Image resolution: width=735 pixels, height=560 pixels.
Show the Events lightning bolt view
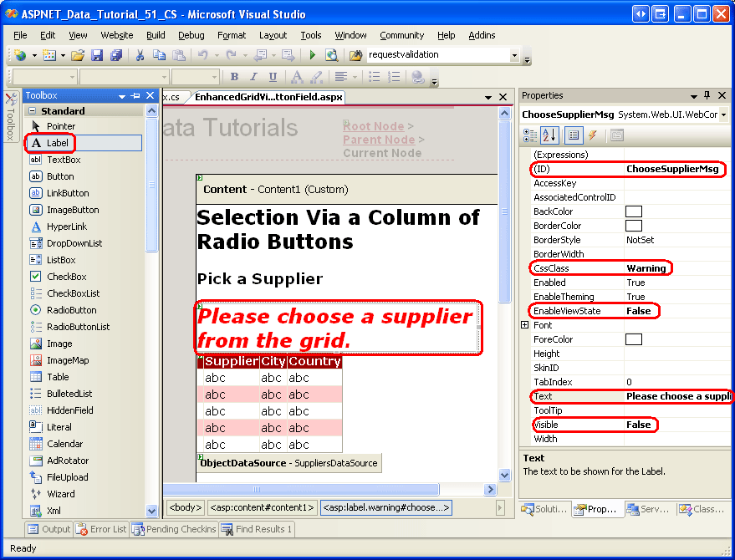(593, 135)
